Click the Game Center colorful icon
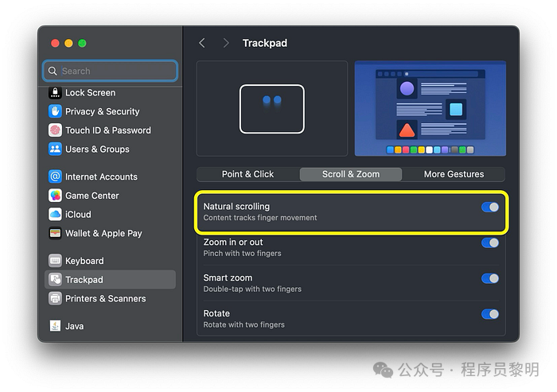The width and height of the screenshot is (557, 392). [55, 196]
